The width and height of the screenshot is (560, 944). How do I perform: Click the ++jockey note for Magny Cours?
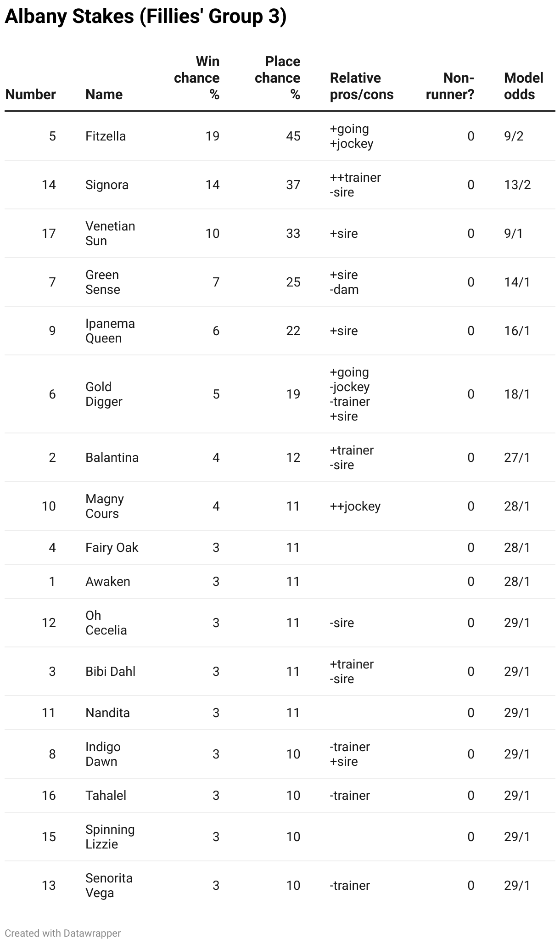(x=355, y=506)
